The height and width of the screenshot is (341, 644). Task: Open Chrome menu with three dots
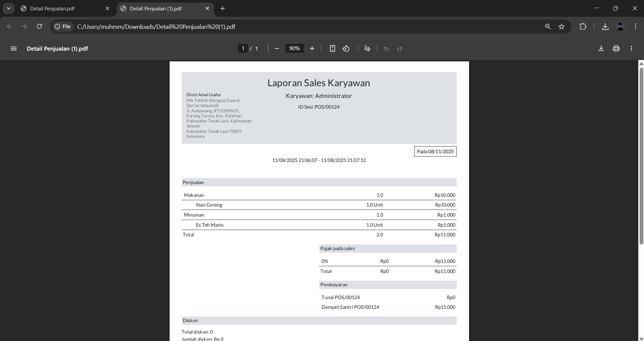635,26
